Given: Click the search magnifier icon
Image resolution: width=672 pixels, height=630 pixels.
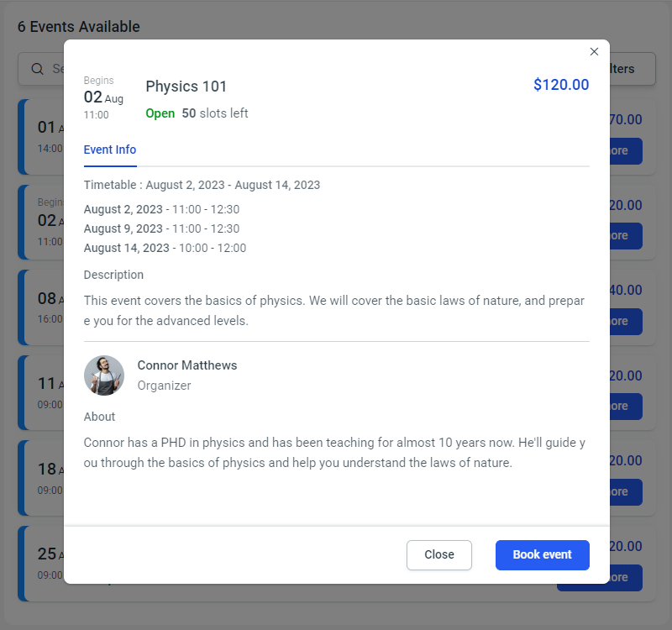Looking at the screenshot, I should [37, 69].
